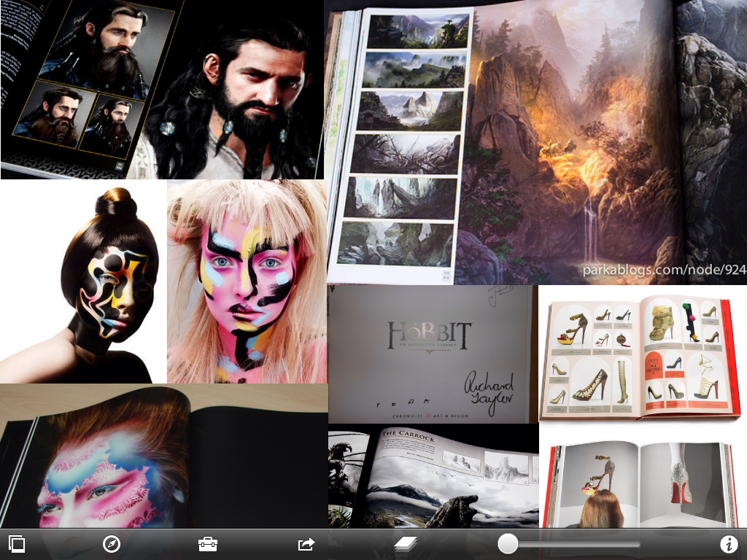Select the pink and blue lace makeup photo

click(164, 456)
